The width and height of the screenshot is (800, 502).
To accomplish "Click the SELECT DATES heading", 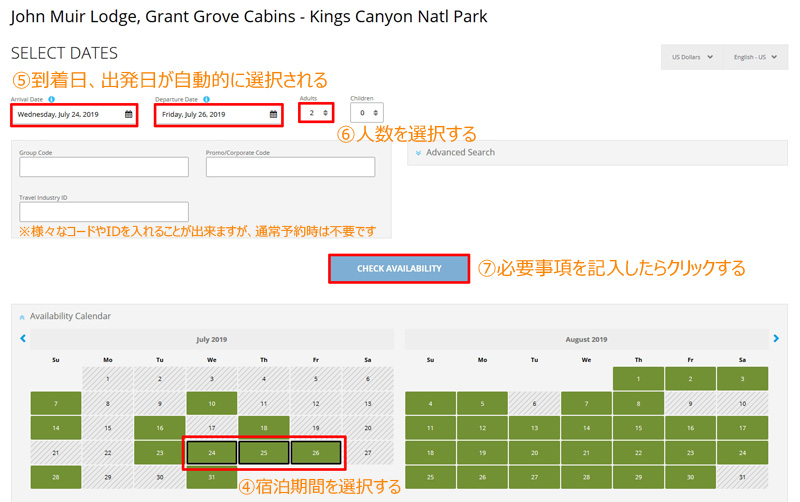I will (x=64, y=53).
